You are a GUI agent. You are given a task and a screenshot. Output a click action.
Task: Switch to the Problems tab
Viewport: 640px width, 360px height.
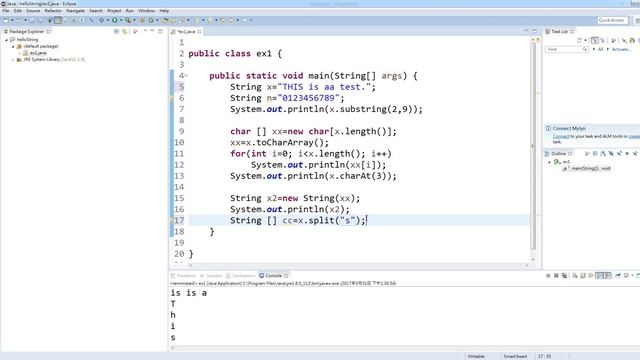coord(183,276)
